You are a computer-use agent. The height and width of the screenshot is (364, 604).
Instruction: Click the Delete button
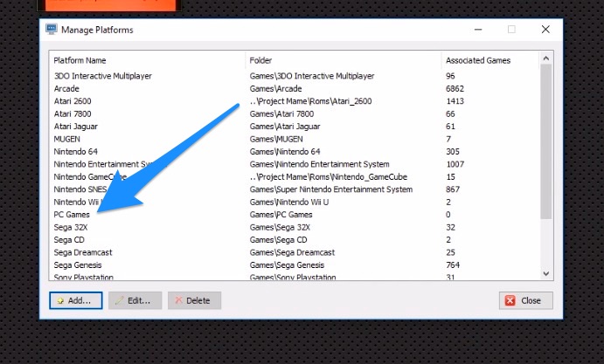tap(194, 300)
